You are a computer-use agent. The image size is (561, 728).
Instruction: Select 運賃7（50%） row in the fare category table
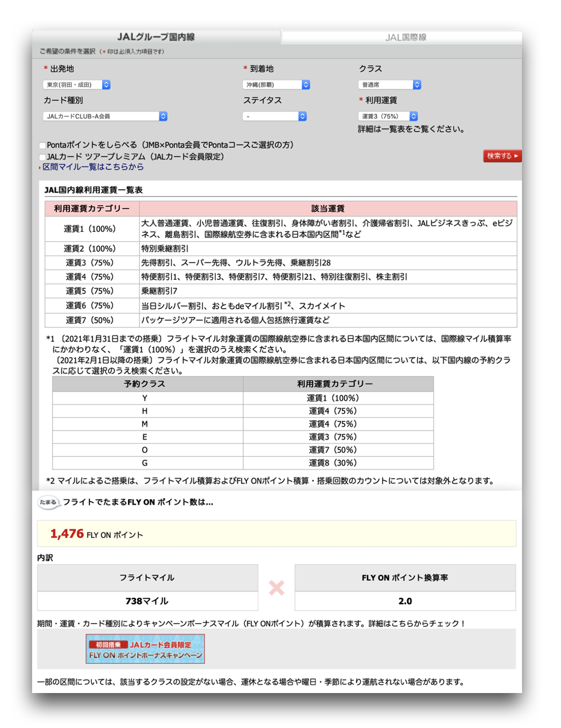pos(281,320)
